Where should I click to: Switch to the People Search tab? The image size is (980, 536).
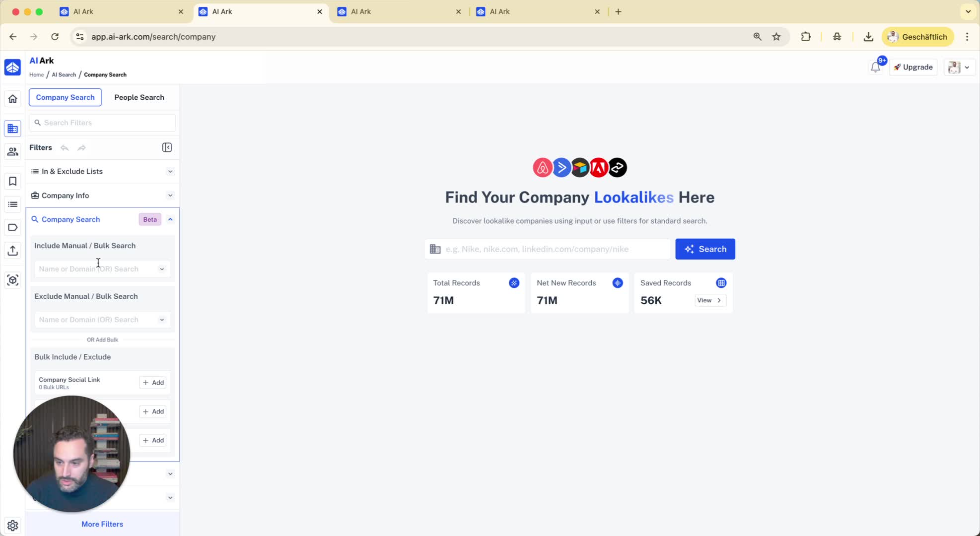pyautogui.click(x=139, y=97)
